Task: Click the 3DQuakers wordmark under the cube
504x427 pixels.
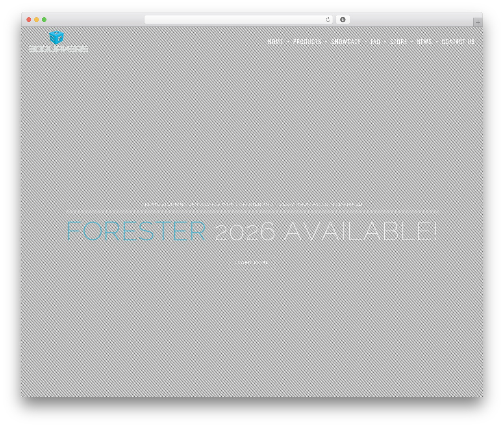Action: [x=58, y=49]
